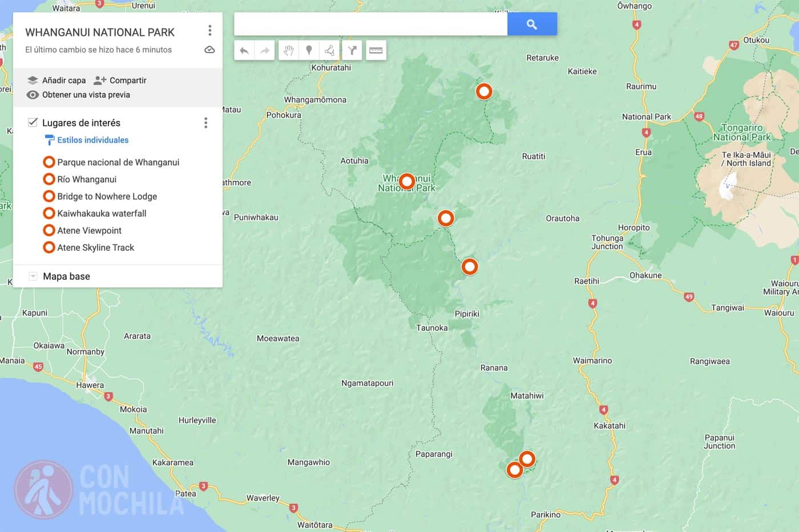Screen dimensions: 799x532
Task: Select the draw line tool
Action: [x=330, y=51]
